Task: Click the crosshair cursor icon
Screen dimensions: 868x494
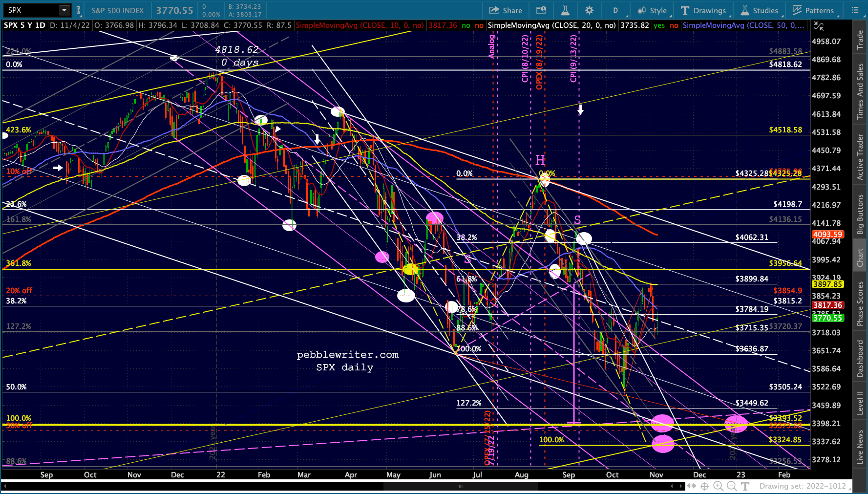Action: tap(705, 486)
